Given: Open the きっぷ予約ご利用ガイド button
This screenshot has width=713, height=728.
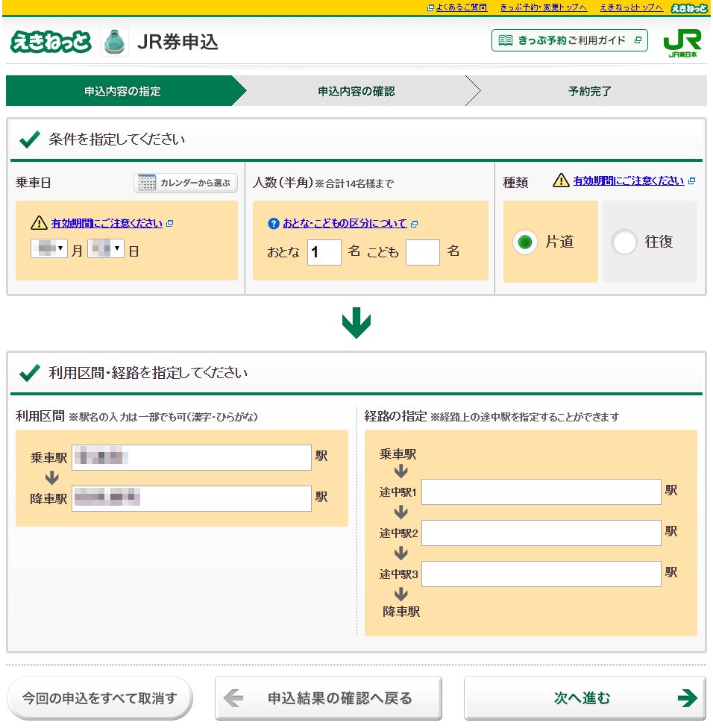Looking at the screenshot, I should point(570,40).
